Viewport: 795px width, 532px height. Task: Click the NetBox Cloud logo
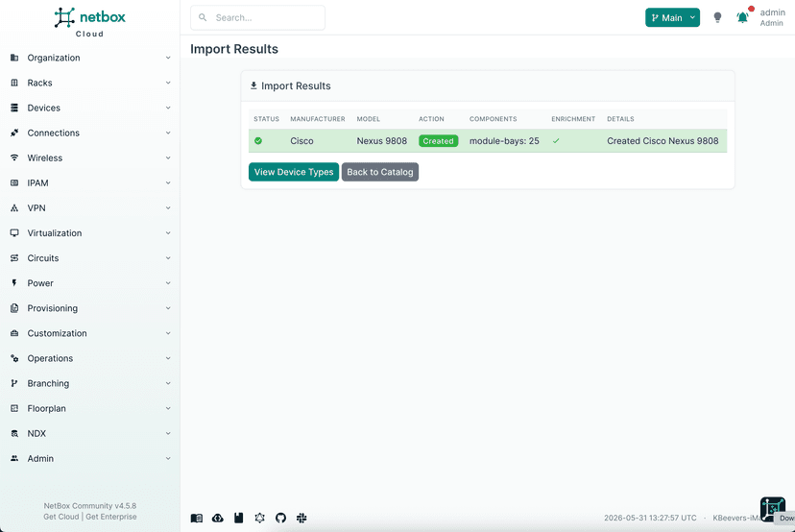point(89,22)
